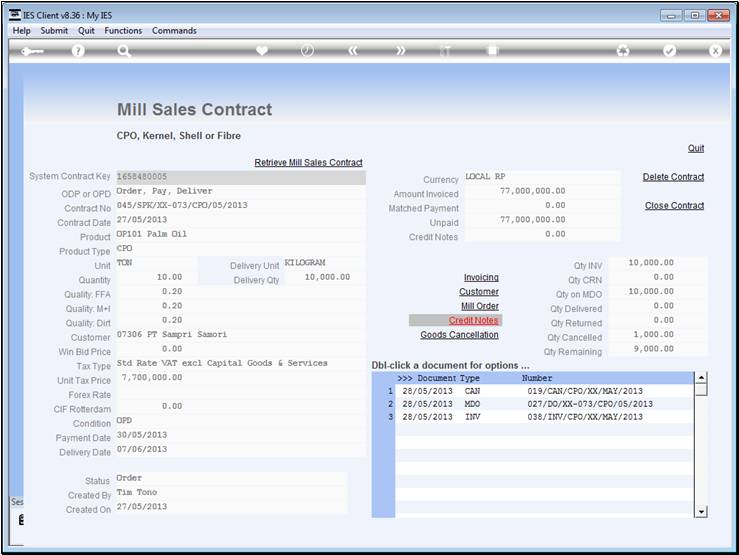Click scroll up arrow of document list

[701, 378]
